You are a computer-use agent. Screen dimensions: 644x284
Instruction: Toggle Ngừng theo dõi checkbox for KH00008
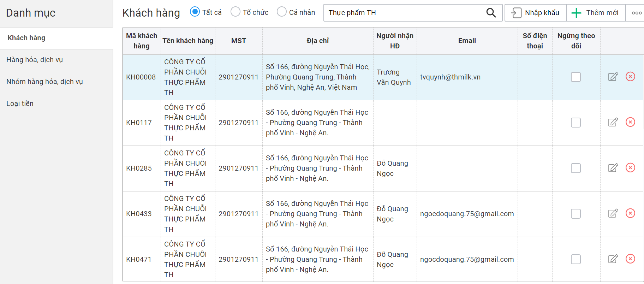[576, 77]
